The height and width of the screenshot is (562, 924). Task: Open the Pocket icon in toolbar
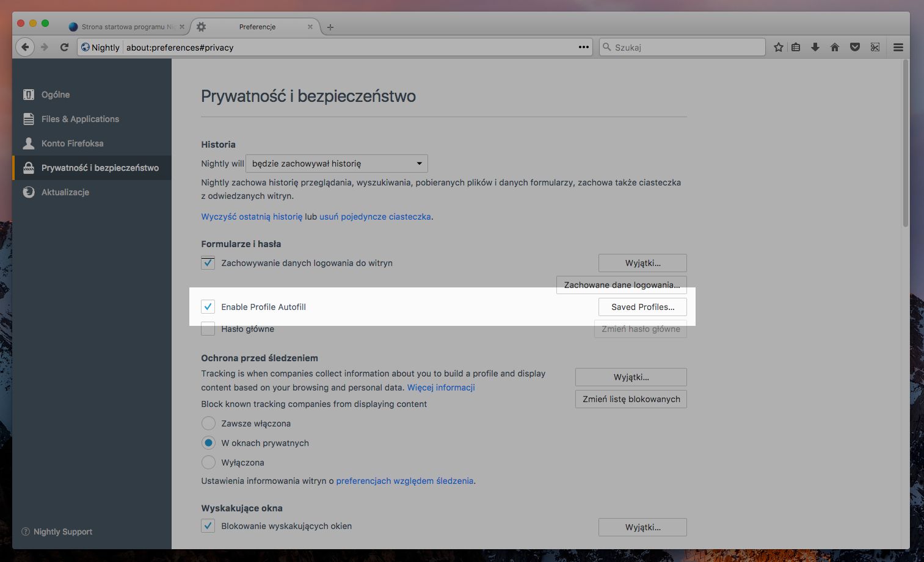pos(855,47)
